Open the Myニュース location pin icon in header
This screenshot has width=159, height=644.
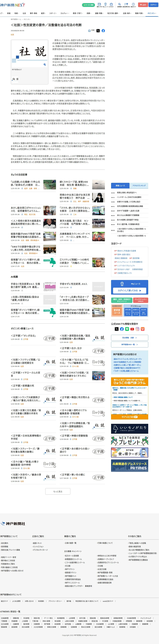click(105, 5)
